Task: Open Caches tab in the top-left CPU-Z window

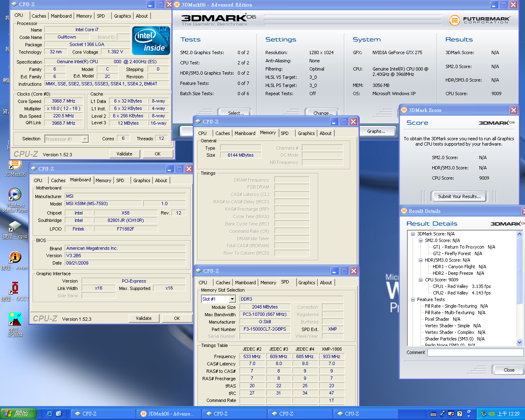Action: coord(39,16)
